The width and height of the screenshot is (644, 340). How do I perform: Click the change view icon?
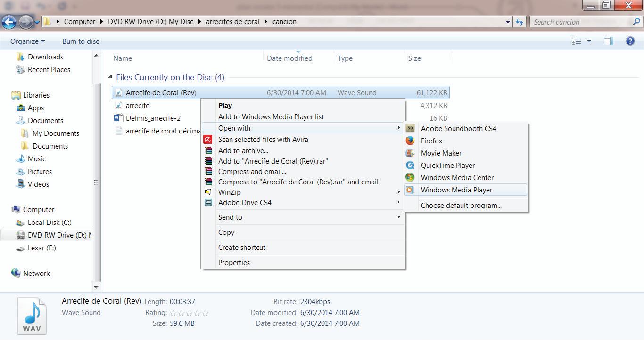tap(576, 41)
